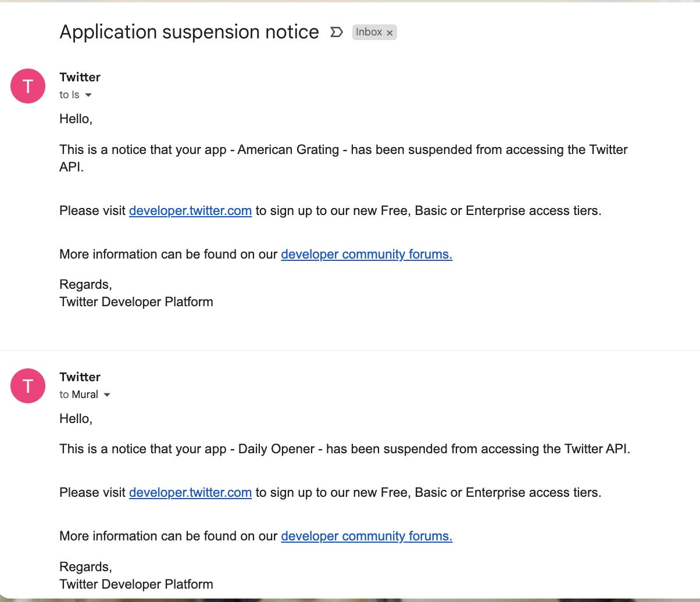The height and width of the screenshot is (602, 700).
Task: Select the first email's Twitter sender name
Action: (80, 77)
